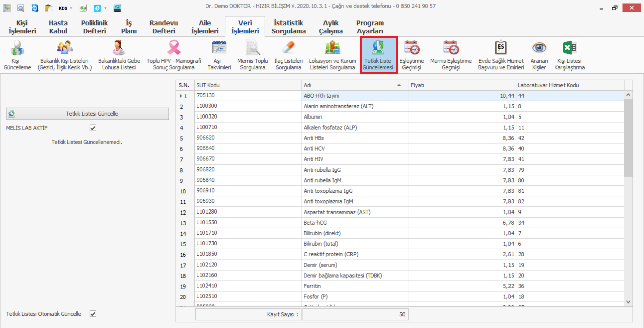Switch to İstatistik Sorgulama tab
Screen dimensions: 644x328
click(x=288, y=27)
